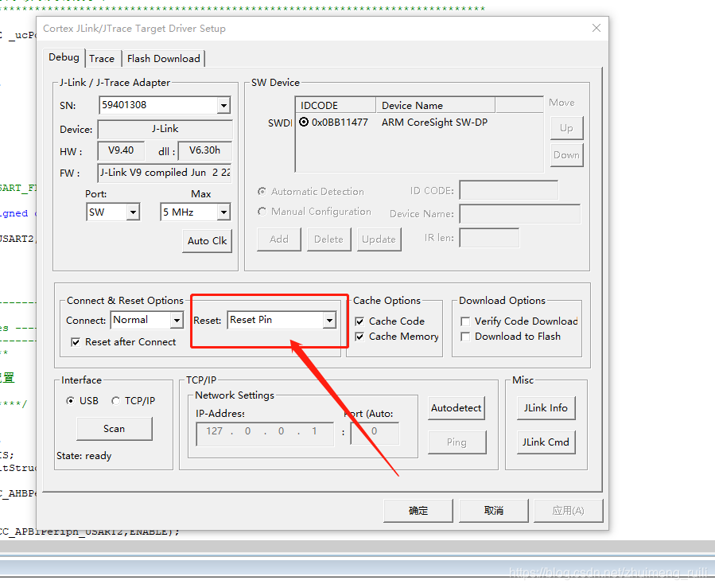The width and height of the screenshot is (715, 588).
Task: Click the J-Link Device name field
Action: 165,129
